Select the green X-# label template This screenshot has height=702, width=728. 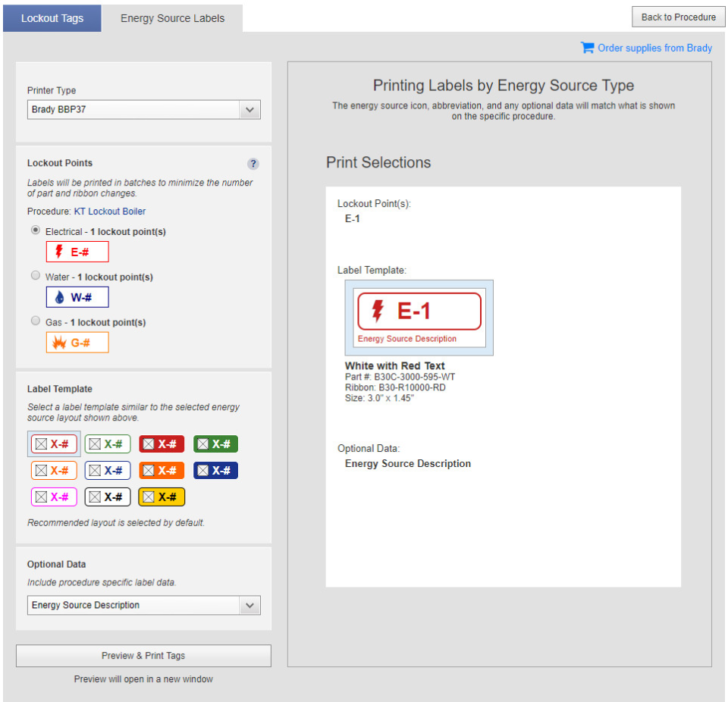point(215,443)
